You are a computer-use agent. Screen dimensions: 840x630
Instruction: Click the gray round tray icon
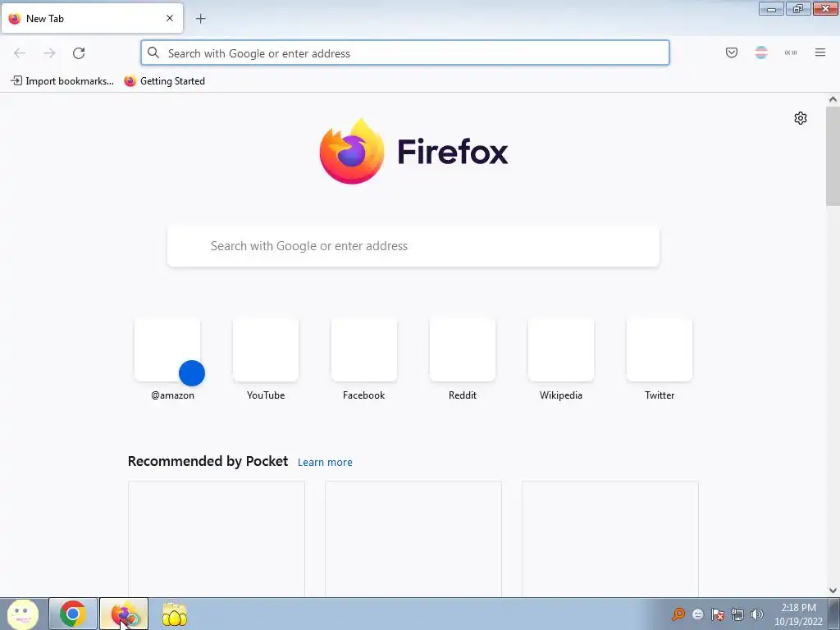tap(698, 614)
